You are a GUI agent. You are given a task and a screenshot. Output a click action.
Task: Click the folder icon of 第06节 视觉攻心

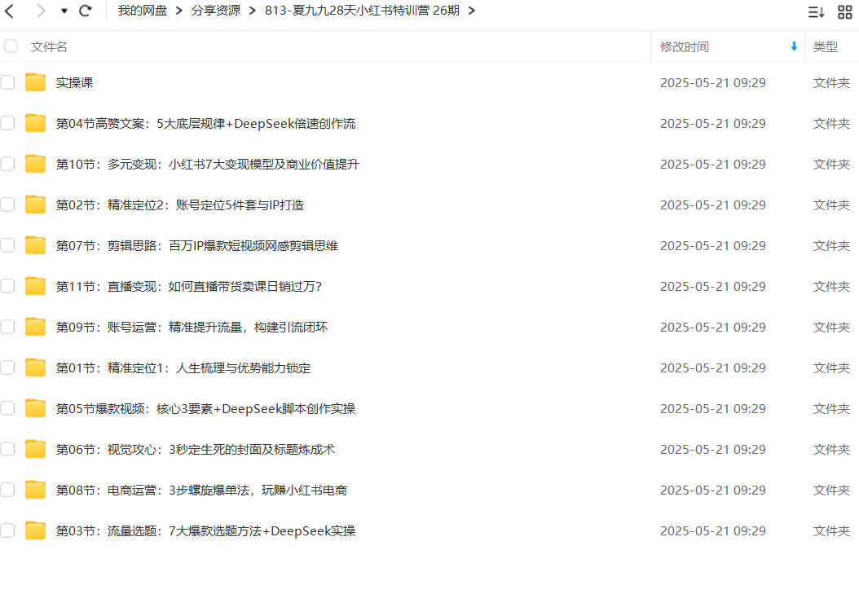[36, 449]
